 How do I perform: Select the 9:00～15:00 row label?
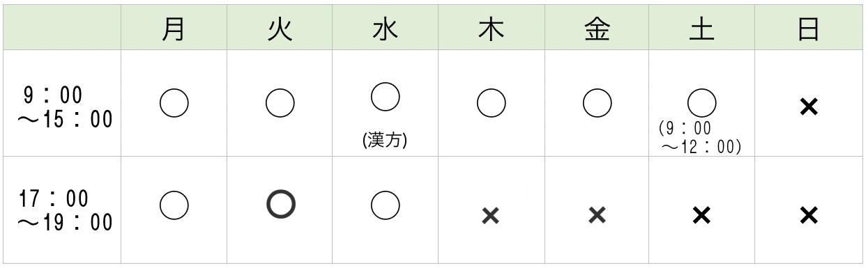(66, 105)
